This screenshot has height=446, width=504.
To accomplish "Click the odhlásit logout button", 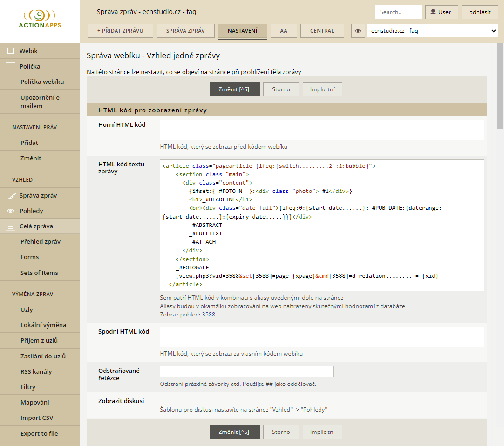I will (x=480, y=12).
